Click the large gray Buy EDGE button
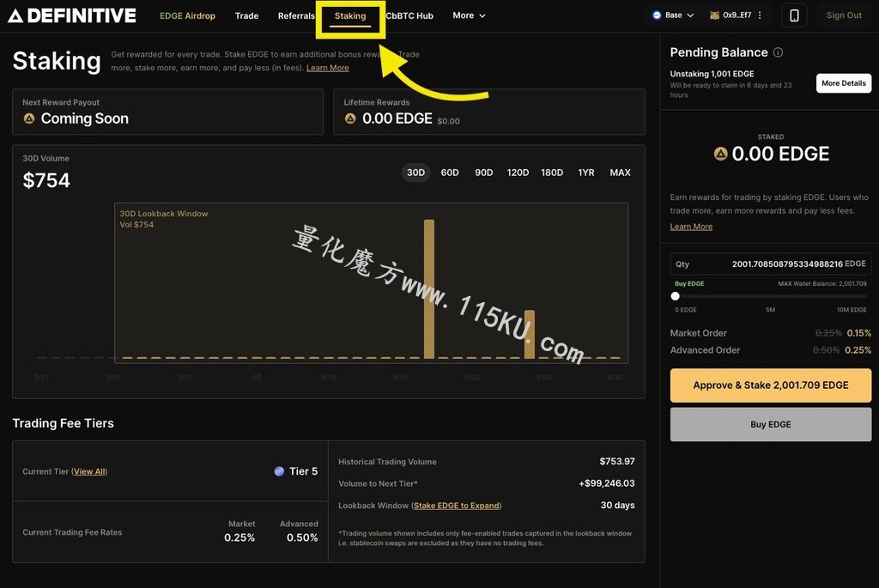Image resolution: width=879 pixels, height=588 pixels. click(771, 424)
